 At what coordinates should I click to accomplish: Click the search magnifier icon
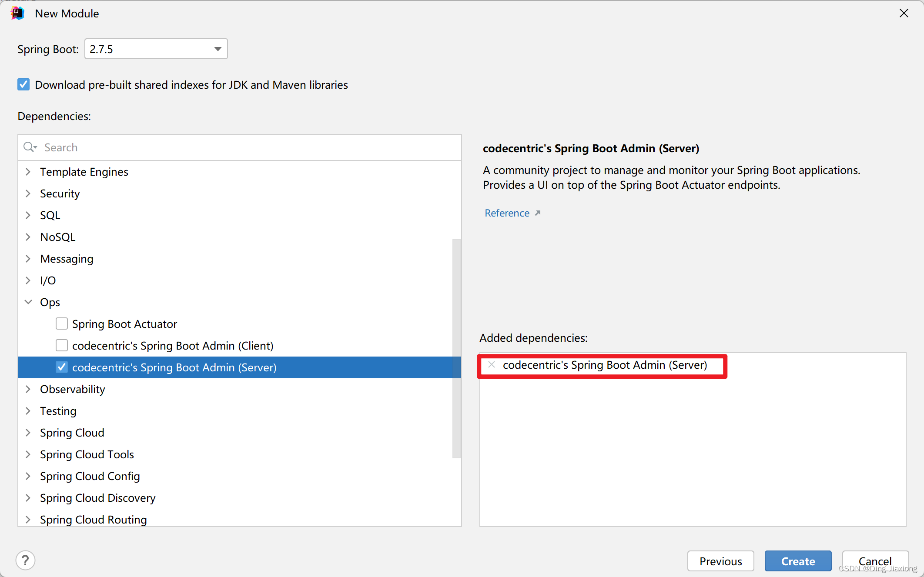click(x=30, y=147)
